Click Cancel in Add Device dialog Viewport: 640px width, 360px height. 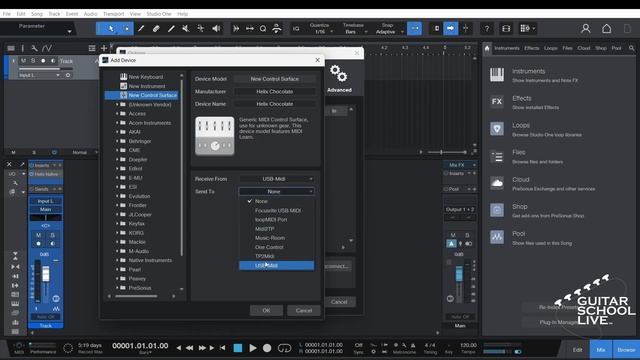point(304,311)
